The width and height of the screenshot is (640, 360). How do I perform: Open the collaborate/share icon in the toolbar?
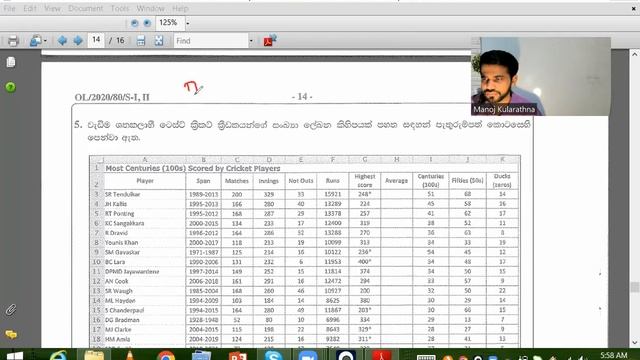[x=36, y=41]
